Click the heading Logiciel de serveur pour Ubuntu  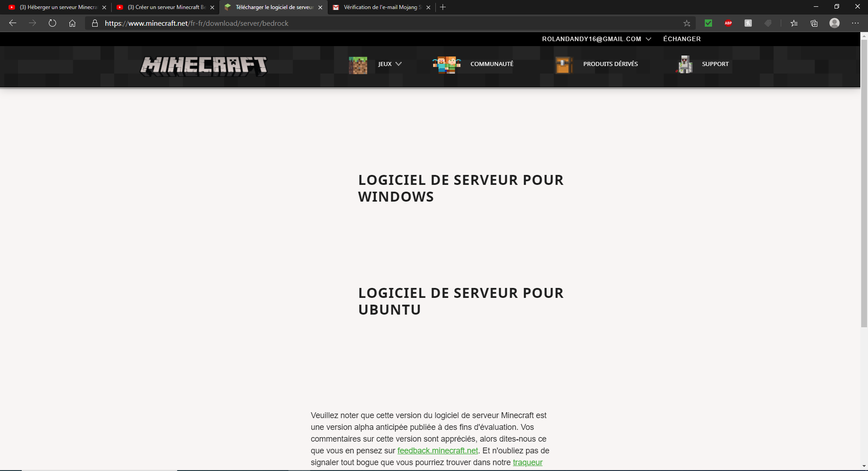pos(461,301)
